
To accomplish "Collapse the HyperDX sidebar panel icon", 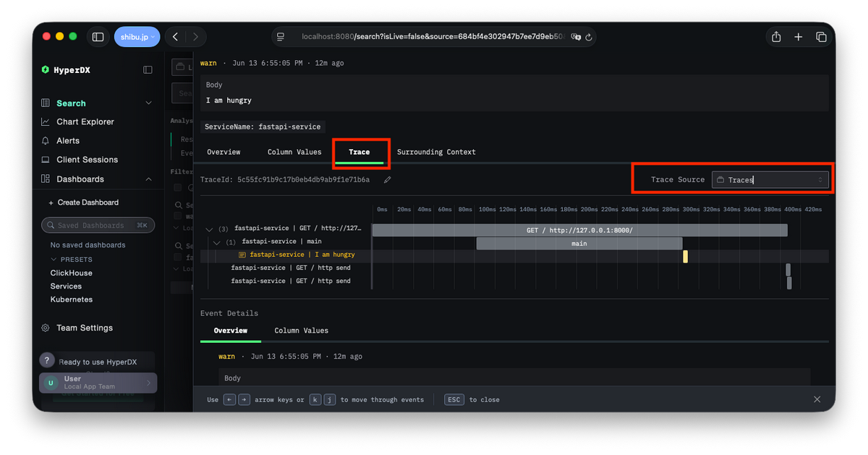I will pos(148,70).
